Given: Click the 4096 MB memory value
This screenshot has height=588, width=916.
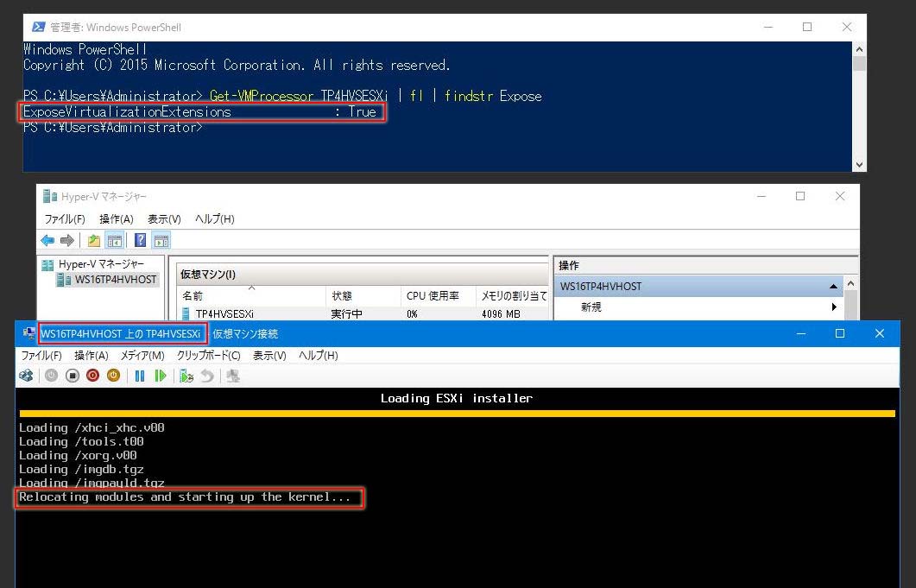Looking at the screenshot, I should tap(501, 314).
